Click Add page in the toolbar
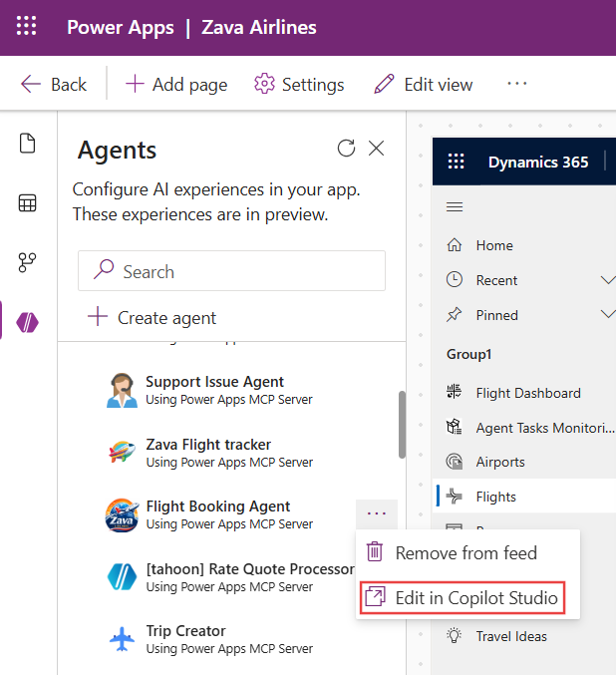Viewport: 616px width, 675px height. 176,85
